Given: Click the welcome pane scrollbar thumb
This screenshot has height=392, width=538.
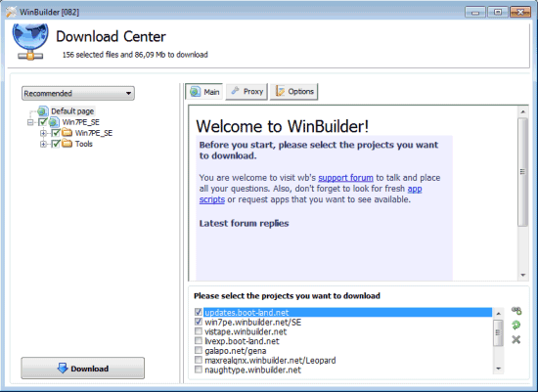Looking at the screenshot, I should click(523, 172).
